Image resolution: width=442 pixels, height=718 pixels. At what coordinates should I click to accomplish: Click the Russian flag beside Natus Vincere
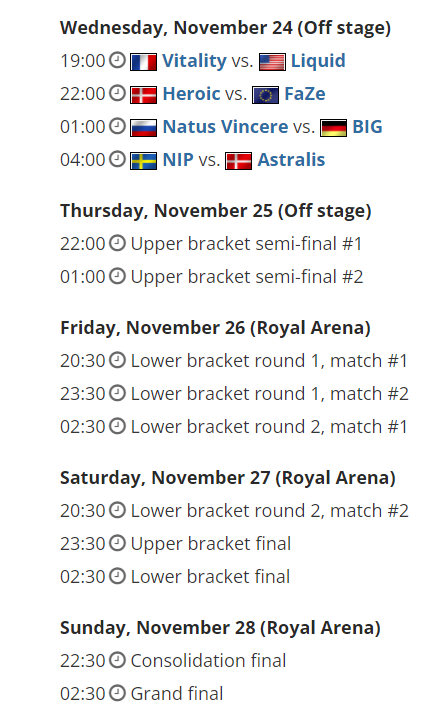(x=143, y=128)
